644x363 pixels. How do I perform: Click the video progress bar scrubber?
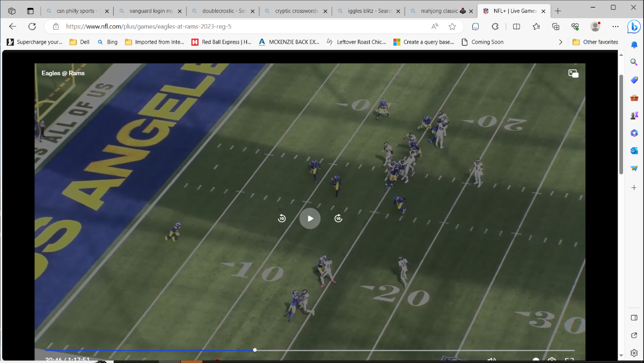[255, 350]
